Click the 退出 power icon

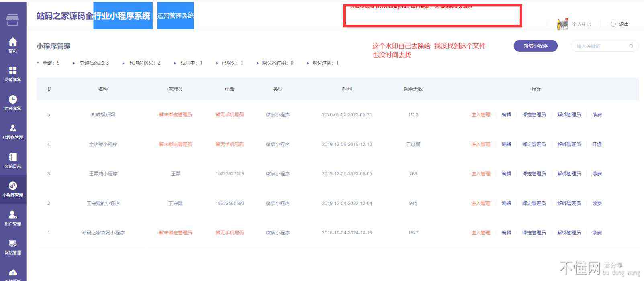pos(613,24)
